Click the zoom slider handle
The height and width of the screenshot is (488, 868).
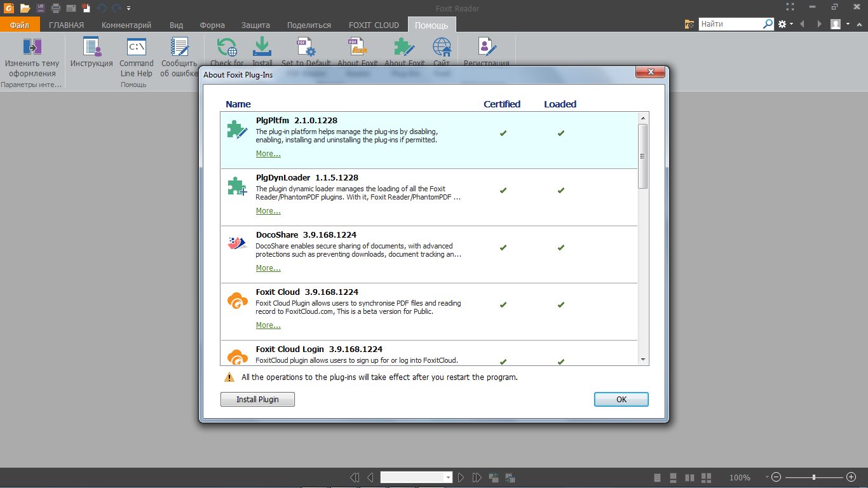[813, 477]
